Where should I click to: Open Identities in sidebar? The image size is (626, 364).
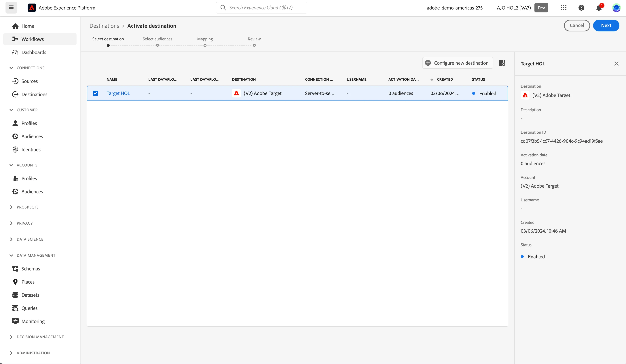(40, 150)
